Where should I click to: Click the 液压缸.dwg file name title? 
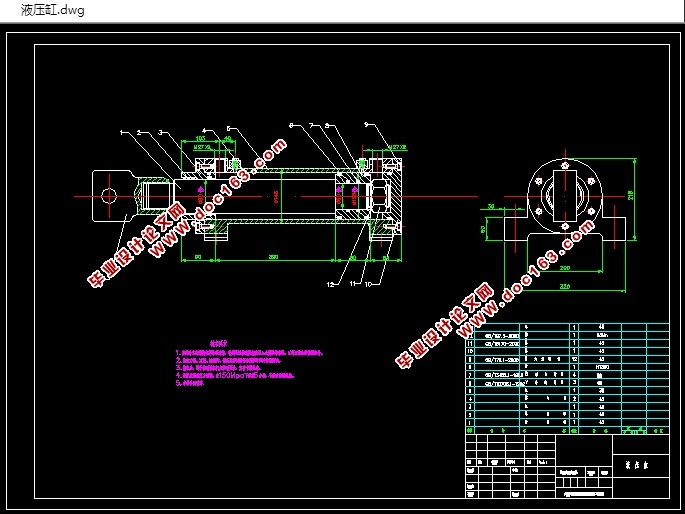pyautogui.click(x=52, y=10)
